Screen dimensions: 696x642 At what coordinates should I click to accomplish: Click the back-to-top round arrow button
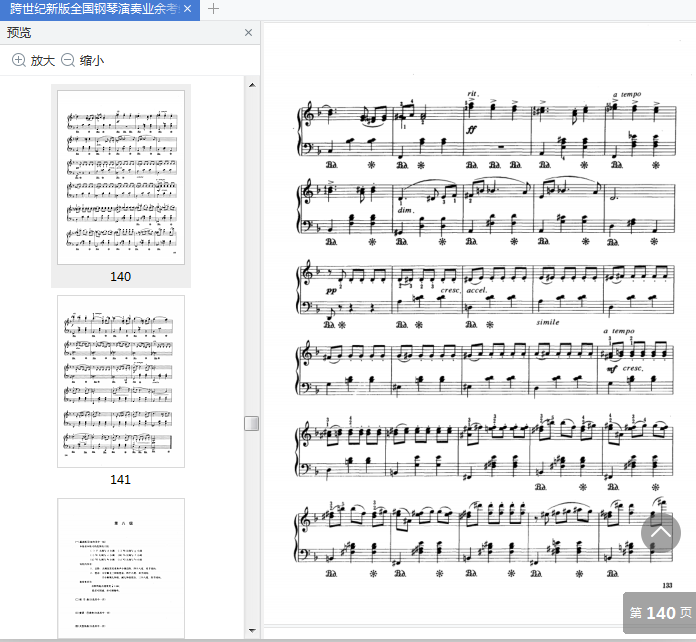click(660, 533)
